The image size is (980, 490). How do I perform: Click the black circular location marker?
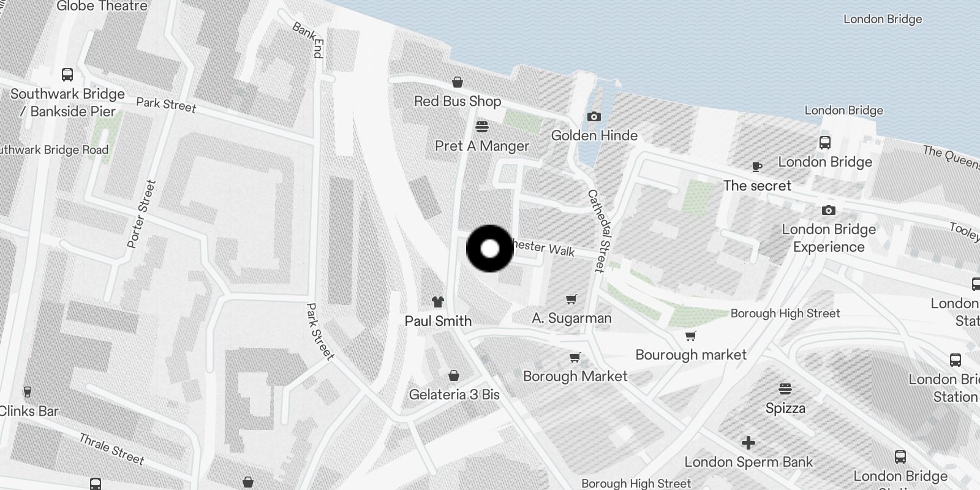pos(490,249)
